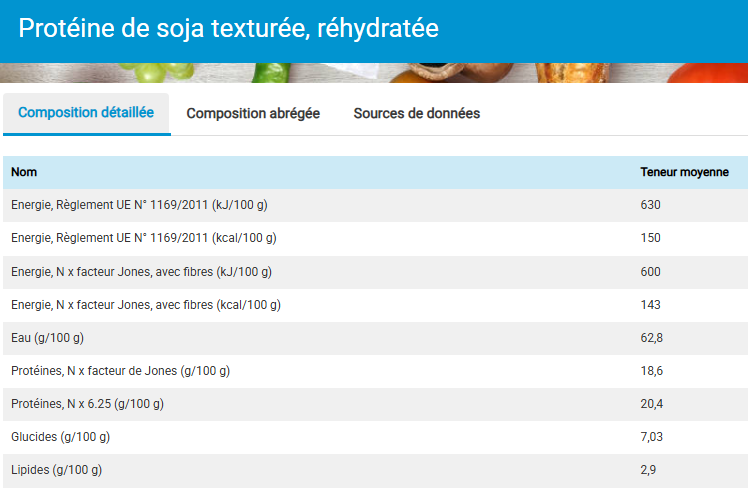Click the carbohydrate value 7,03

click(651, 437)
